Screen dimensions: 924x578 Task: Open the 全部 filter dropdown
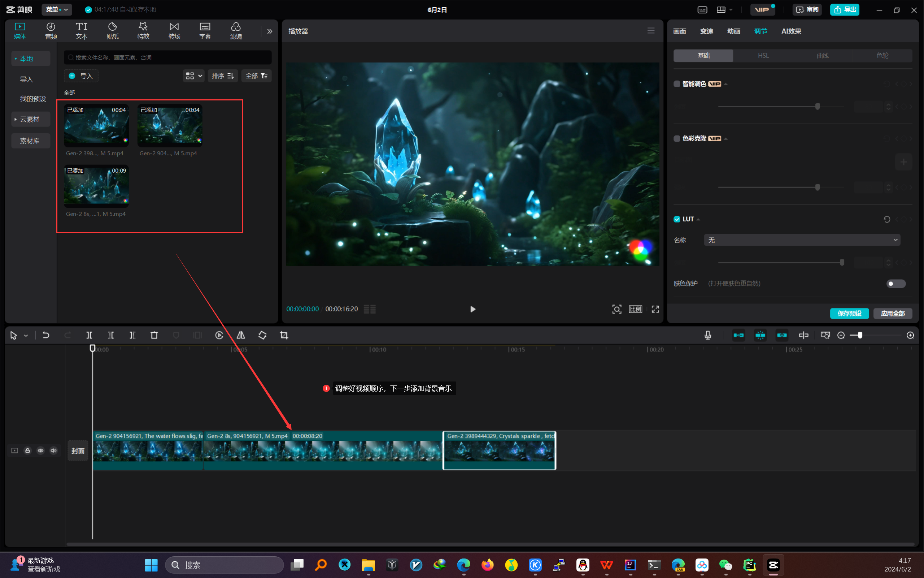(256, 76)
